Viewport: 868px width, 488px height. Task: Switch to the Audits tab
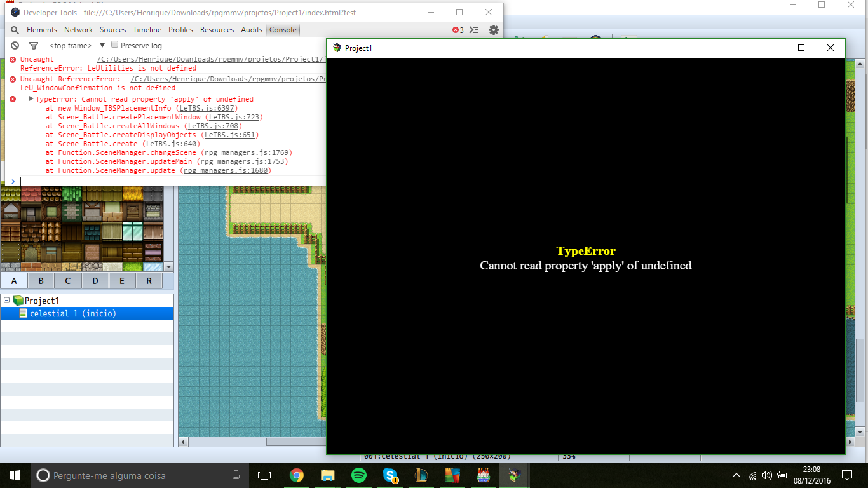[x=252, y=30]
